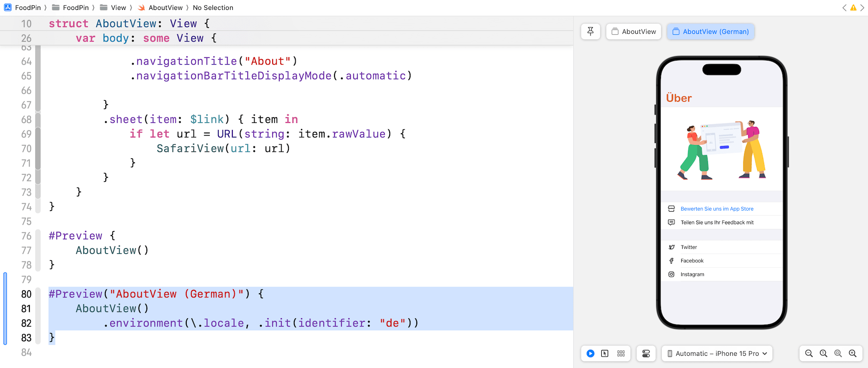Viewport: 868px width, 368px height.
Task: Click the code fold ribbon beside line 70
Action: pyautogui.click(x=38, y=148)
